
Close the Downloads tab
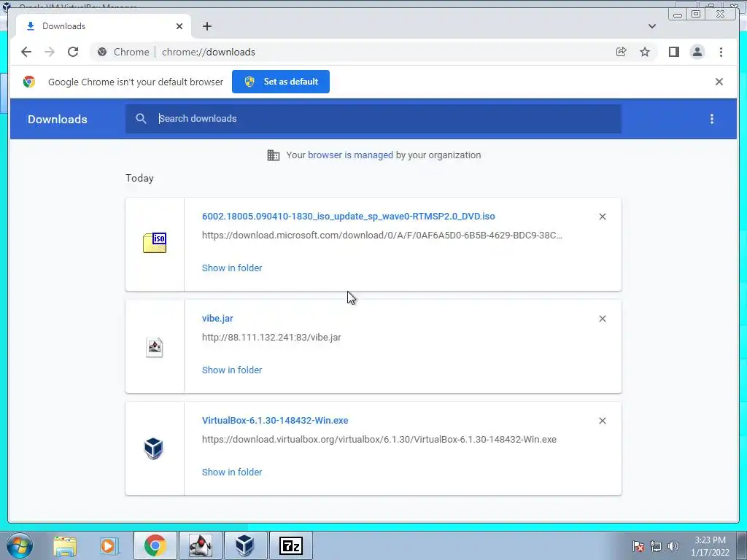pyautogui.click(x=179, y=26)
